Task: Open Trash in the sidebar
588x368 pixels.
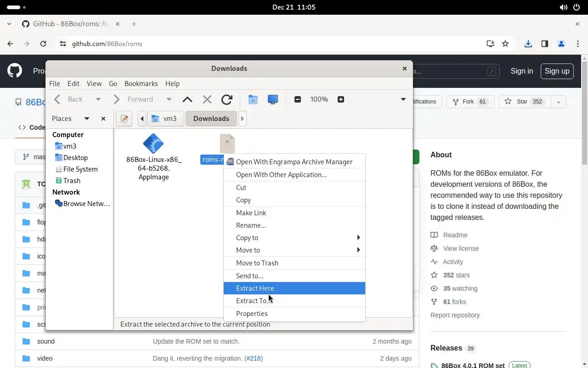Action: (x=72, y=181)
